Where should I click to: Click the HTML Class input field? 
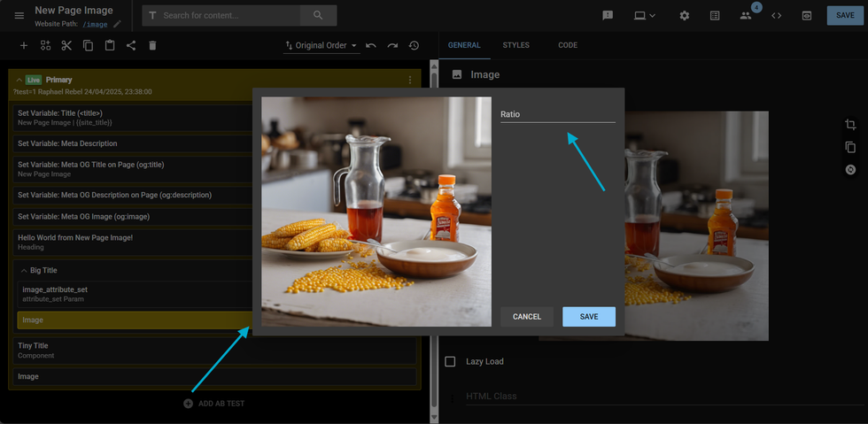(664, 397)
